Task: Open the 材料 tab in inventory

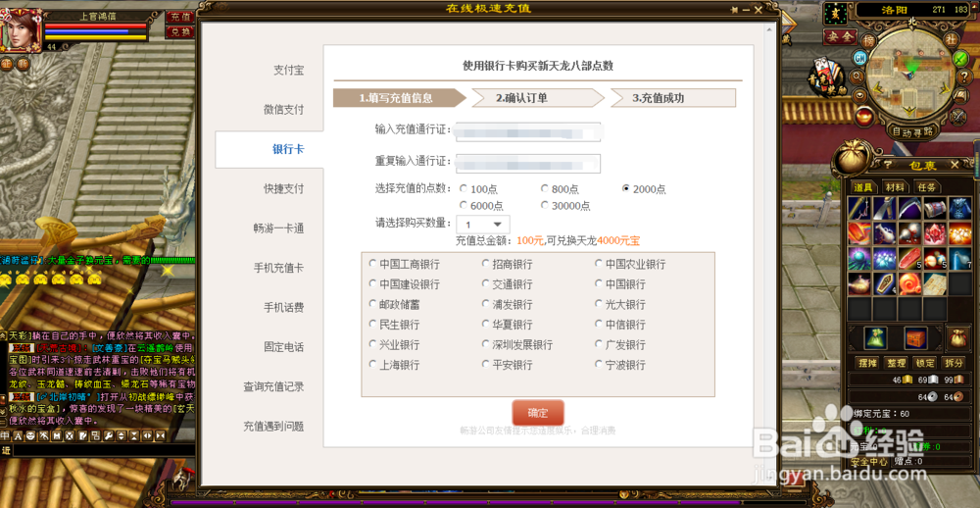Action: [x=896, y=187]
